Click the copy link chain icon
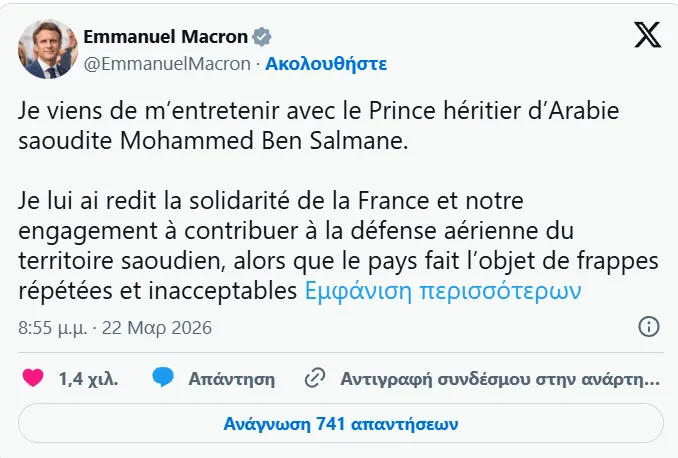Image resolution: width=678 pixels, height=458 pixels. click(315, 378)
